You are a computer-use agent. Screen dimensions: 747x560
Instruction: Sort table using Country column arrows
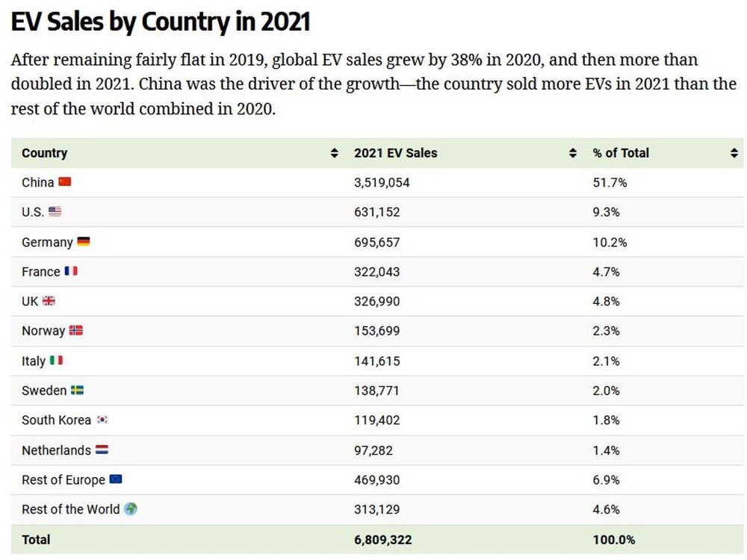(x=335, y=153)
